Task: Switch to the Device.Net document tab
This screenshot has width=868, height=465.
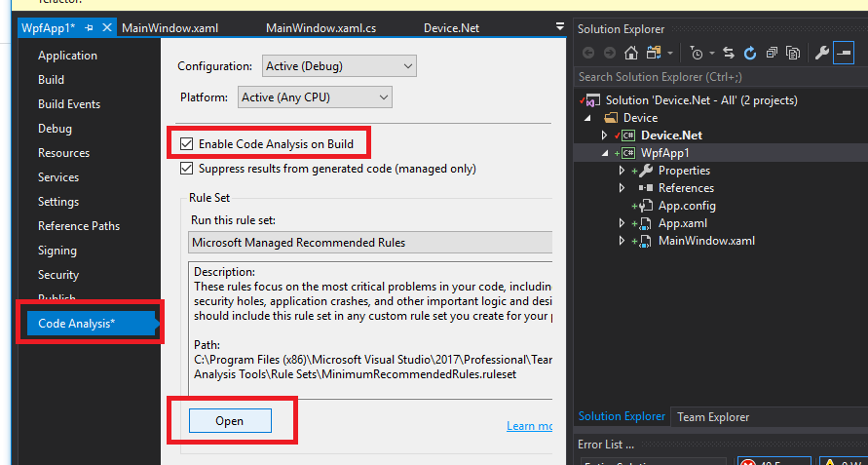Action: [452, 27]
